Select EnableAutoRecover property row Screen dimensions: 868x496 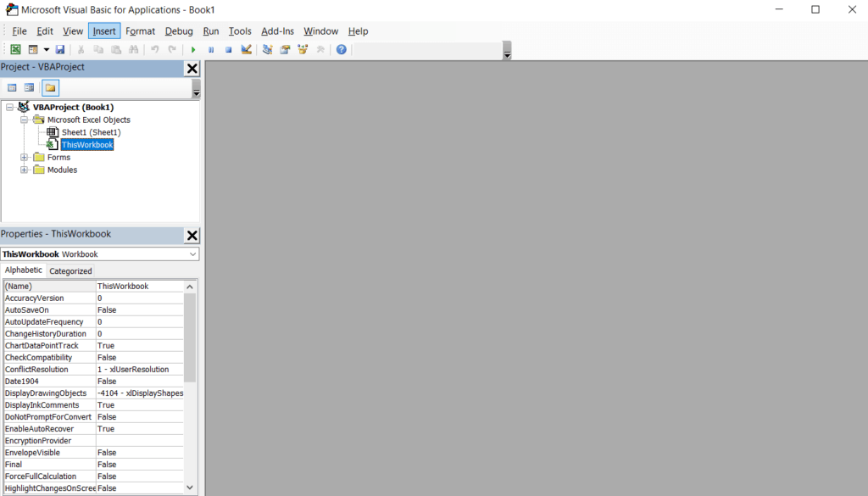(93, 429)
